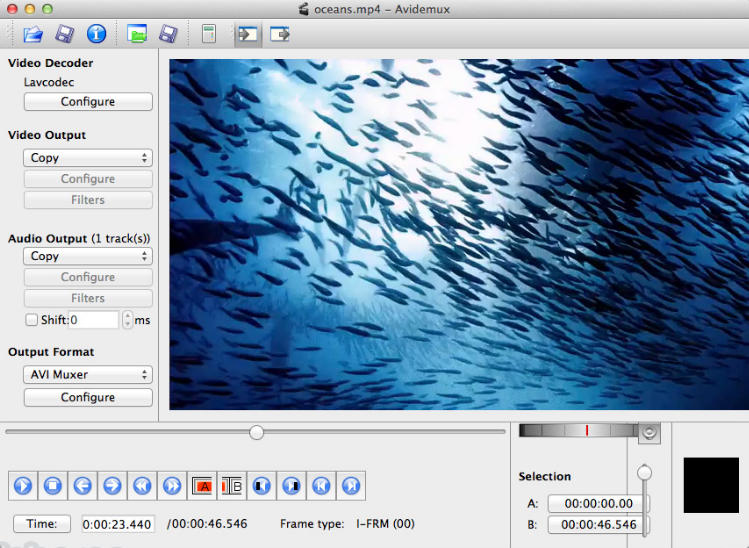The image size is (749, 548).
Task: Click the timeline seek slider handle
Action: pyautogui.click(x=257, y=432)
